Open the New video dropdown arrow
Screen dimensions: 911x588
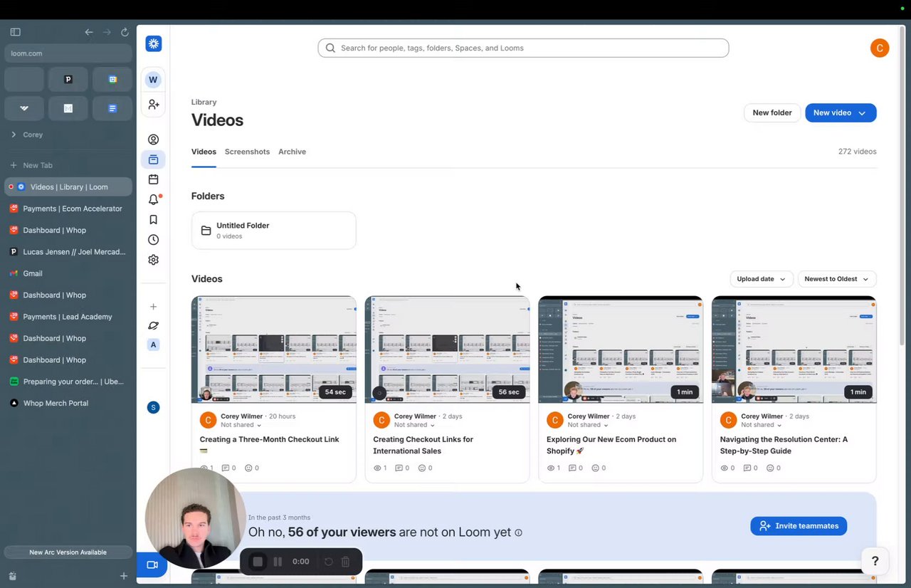click(x=862, y=113)
